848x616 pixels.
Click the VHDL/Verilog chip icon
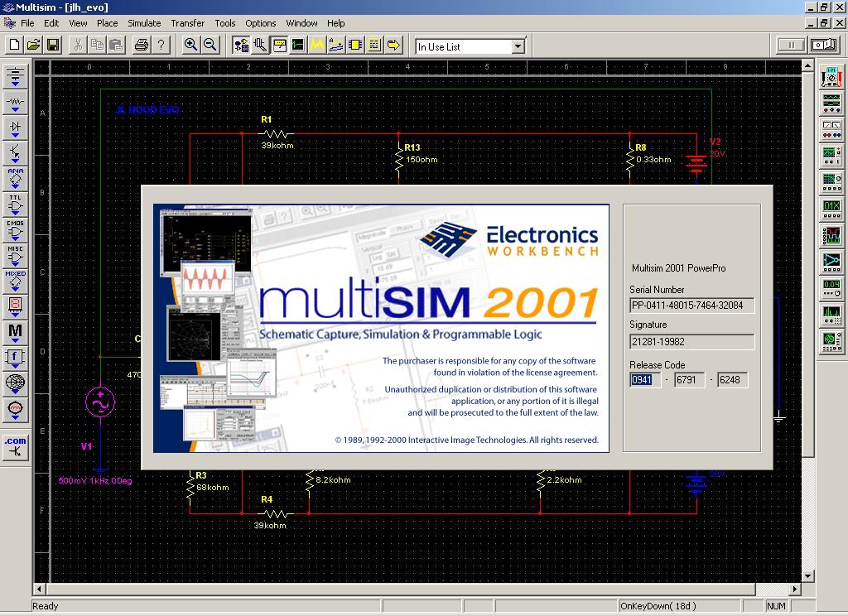click(x=355, y=45)
